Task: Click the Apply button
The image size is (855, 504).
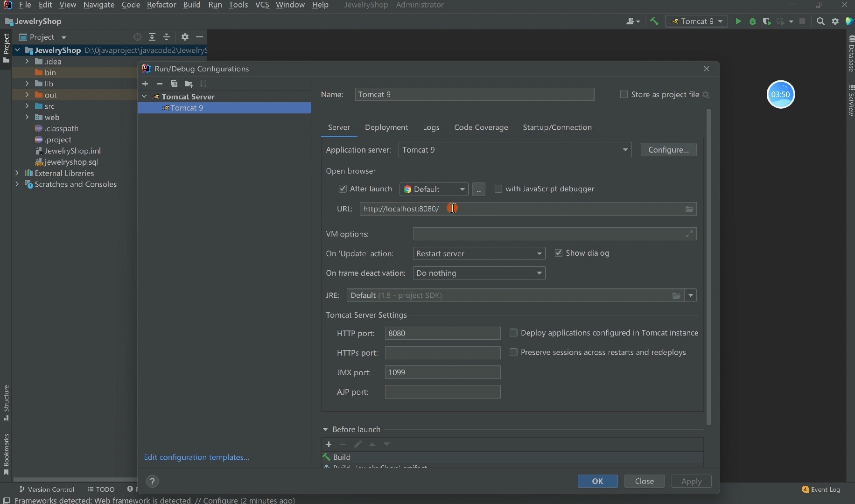Action: (691, 481)
